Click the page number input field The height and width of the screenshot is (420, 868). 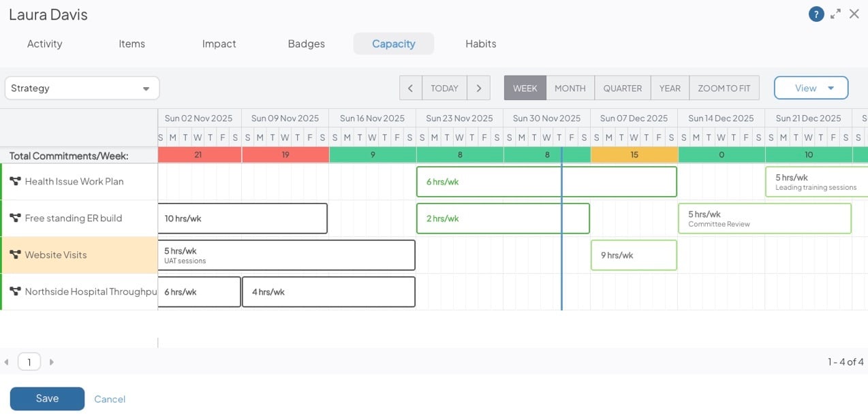coord(29,362)
